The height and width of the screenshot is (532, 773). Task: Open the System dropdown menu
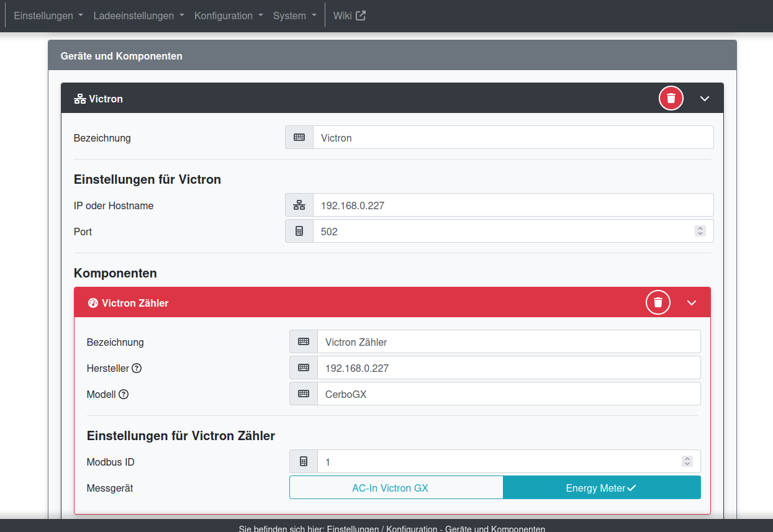point(295,16)
